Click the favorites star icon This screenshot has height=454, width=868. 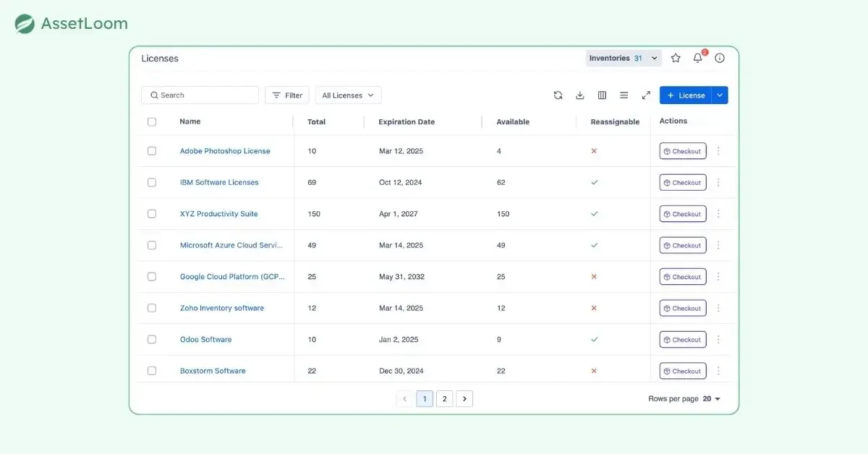tap(676, 58)
